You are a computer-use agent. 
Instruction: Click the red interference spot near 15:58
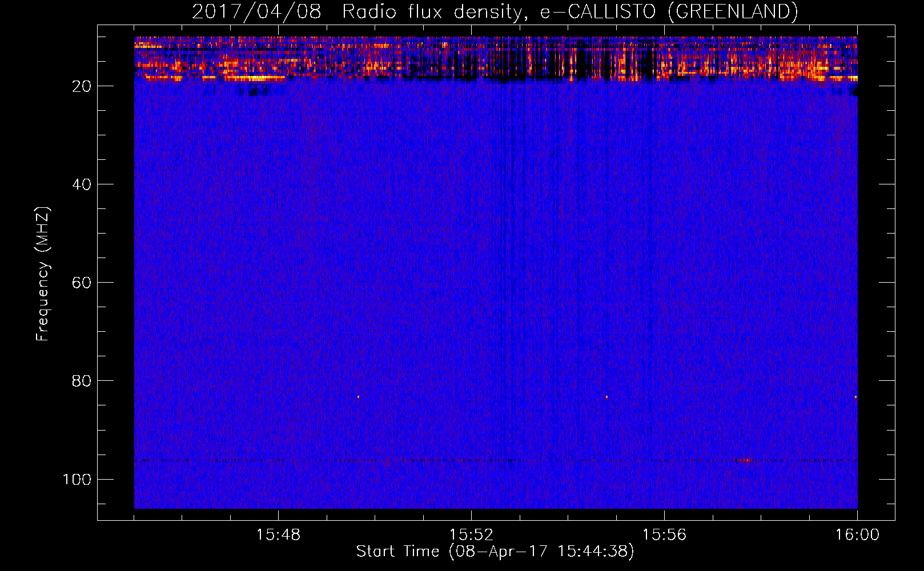point(746,460)
